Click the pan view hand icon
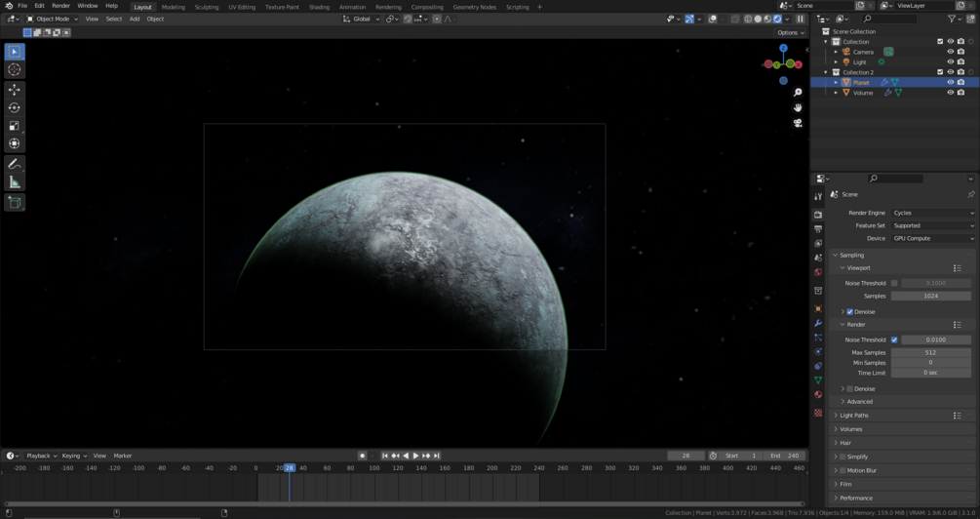Screen dimensions: 980x519 click(798, 107)
